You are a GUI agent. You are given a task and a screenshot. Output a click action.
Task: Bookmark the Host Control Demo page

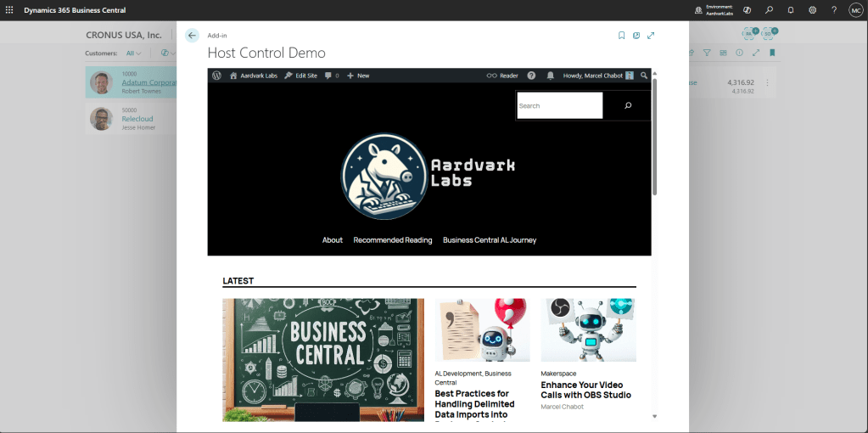pos(621,36)
